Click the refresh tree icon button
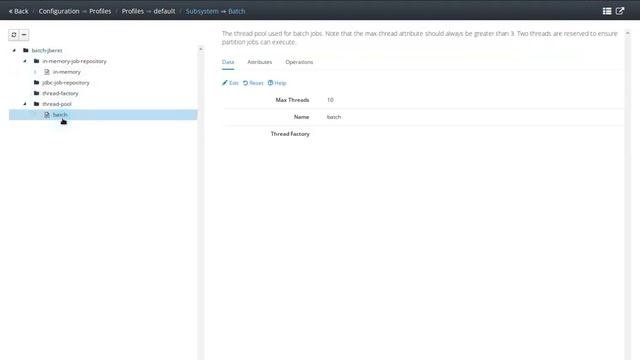The height and width of the screenshot is (360, 640). coord(14,35)
